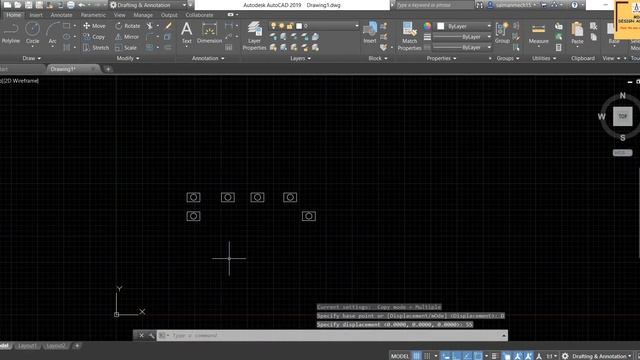Toggle lineweight display in status bar

(495, 356)
